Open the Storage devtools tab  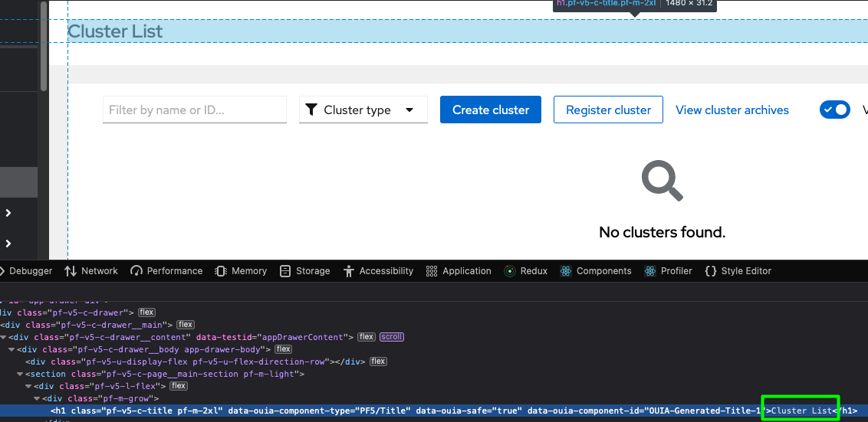coord(305,271)
